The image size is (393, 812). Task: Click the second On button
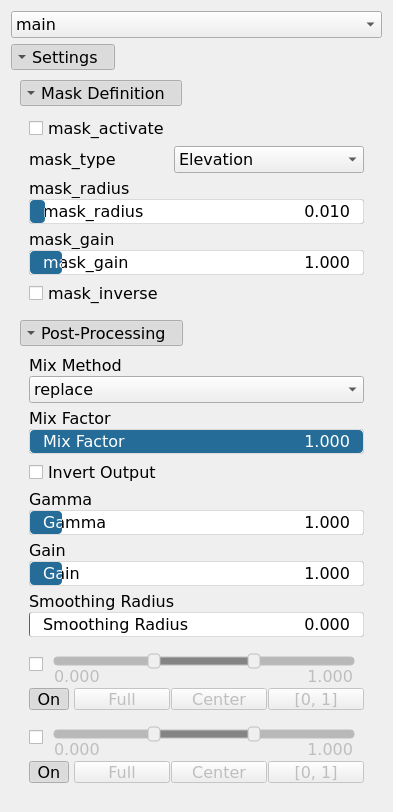(x=49, y=772)
